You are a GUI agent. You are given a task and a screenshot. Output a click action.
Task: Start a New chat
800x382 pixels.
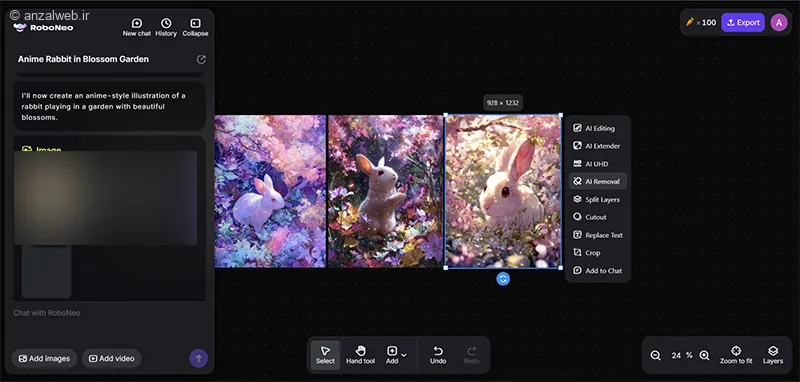coord(136,28)
